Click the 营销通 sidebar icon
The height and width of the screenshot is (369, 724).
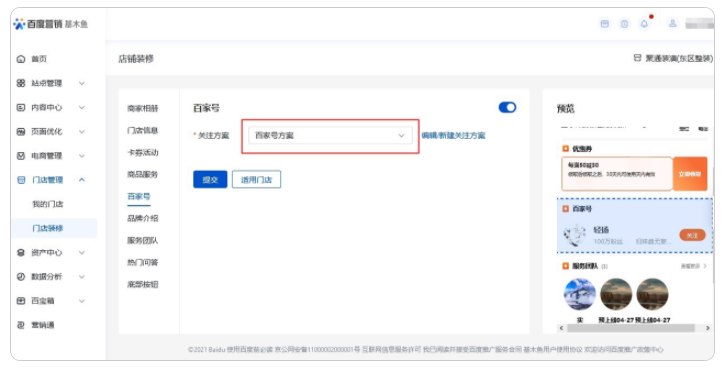point(21,325)
